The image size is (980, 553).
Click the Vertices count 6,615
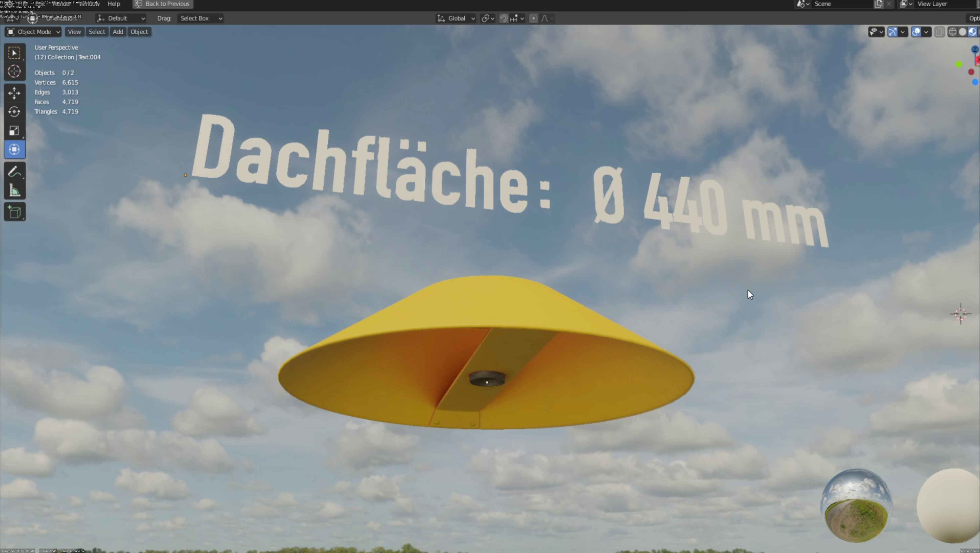tap(56, 82)
